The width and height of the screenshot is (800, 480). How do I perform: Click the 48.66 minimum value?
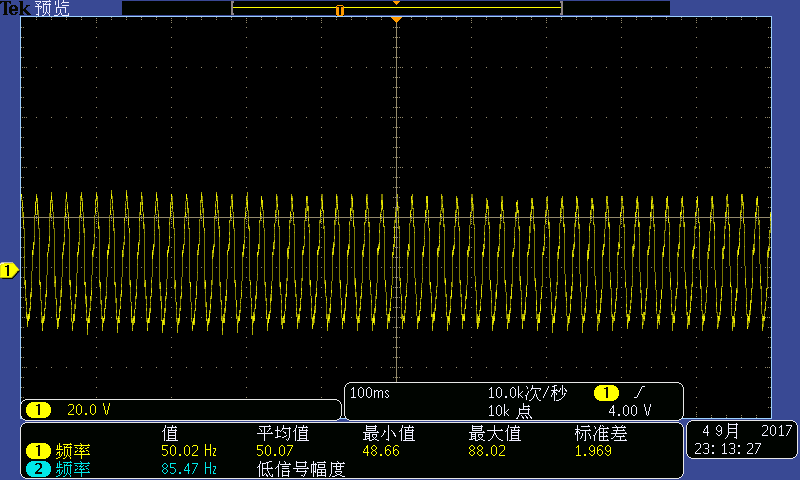(x=381, y=451)
